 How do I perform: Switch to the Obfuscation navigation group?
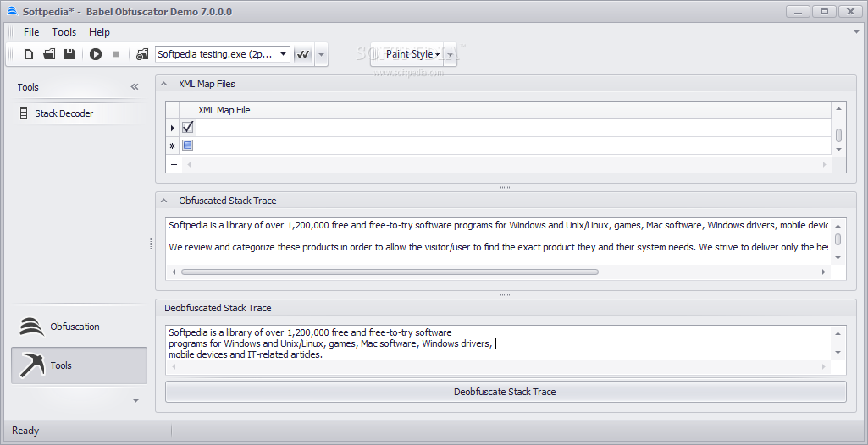click(x=79, y=327)
